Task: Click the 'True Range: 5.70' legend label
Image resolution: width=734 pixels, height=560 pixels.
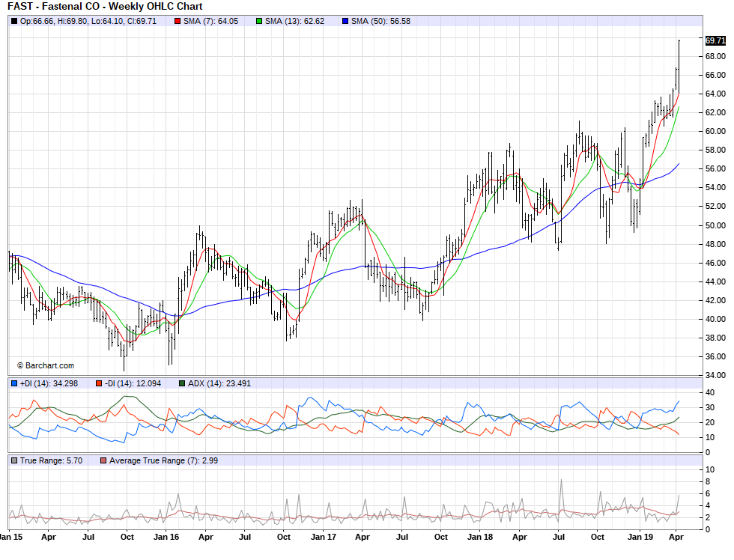Action: pyautogui.click(x=52, y=461)
